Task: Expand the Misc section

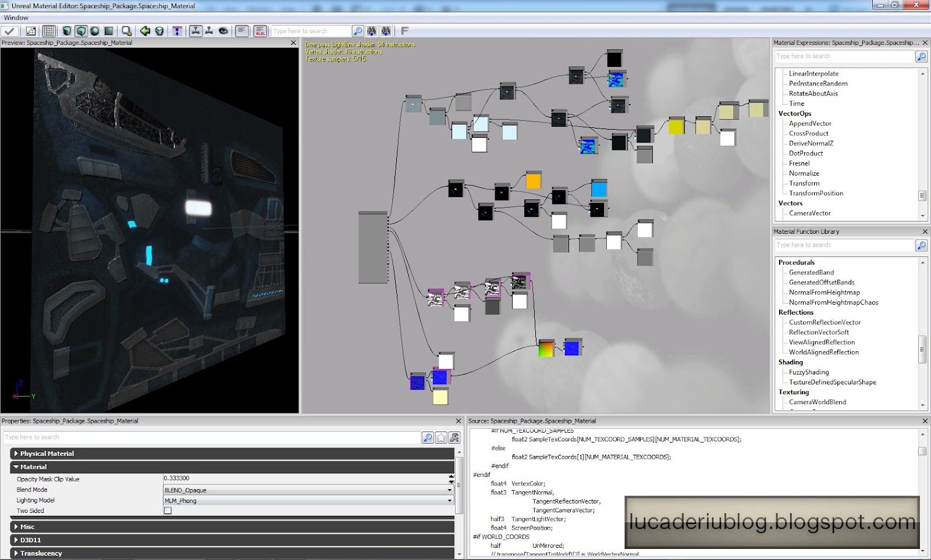Action: click(x=232, y=527)
